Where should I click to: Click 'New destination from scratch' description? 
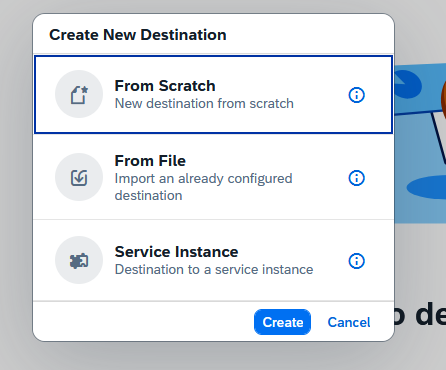pos(204,104)
